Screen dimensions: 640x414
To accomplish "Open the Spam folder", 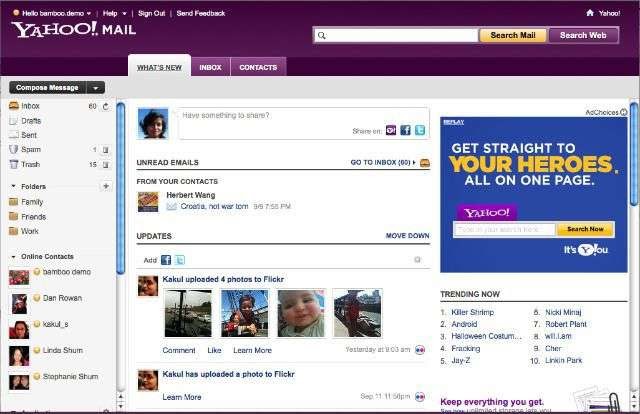I will click(x=31, y=149).
